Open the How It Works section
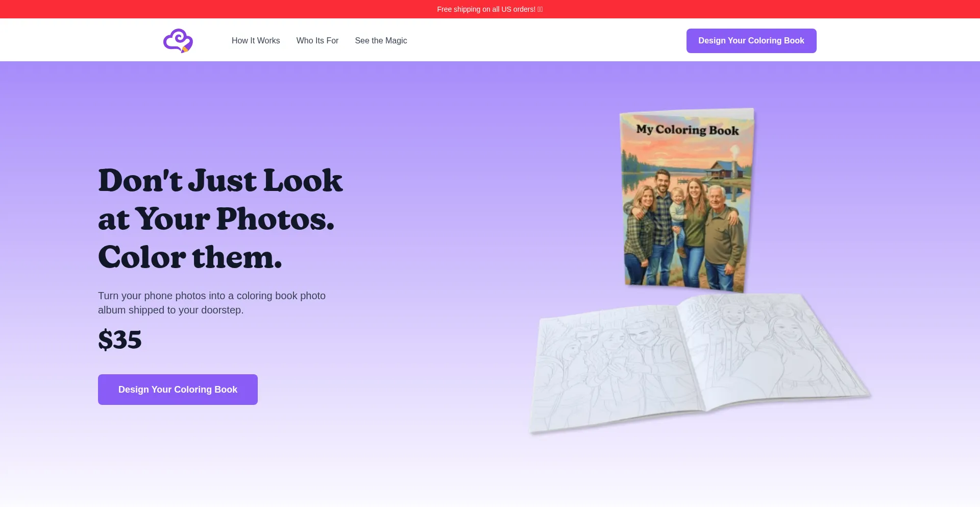The width and height of the screenshot is (980, 507). coord(256,41)
